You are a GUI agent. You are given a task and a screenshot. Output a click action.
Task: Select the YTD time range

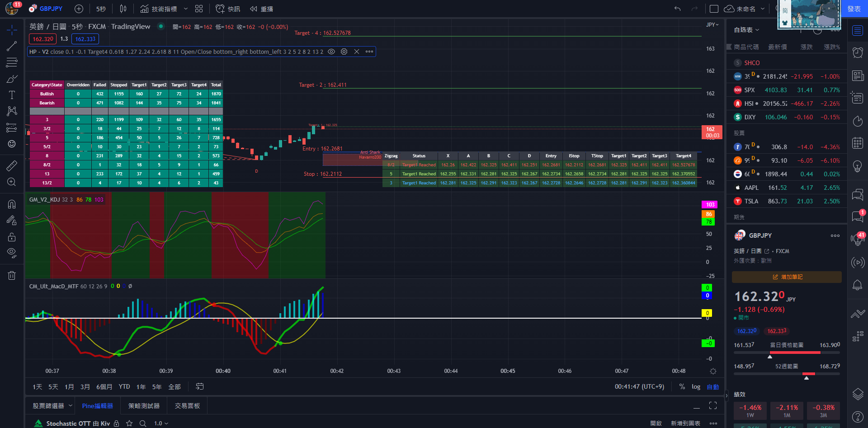(x=124, y=386)
